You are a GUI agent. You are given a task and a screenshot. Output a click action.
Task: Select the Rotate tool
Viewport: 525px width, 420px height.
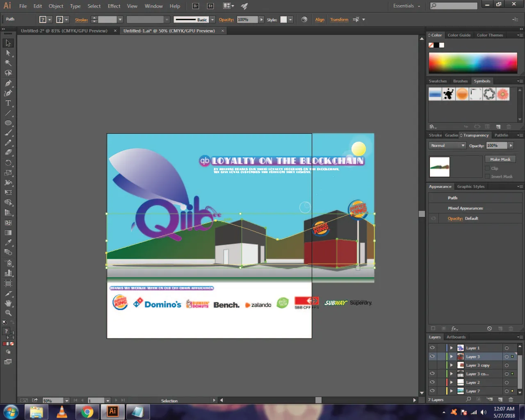[x=8, y=163]
